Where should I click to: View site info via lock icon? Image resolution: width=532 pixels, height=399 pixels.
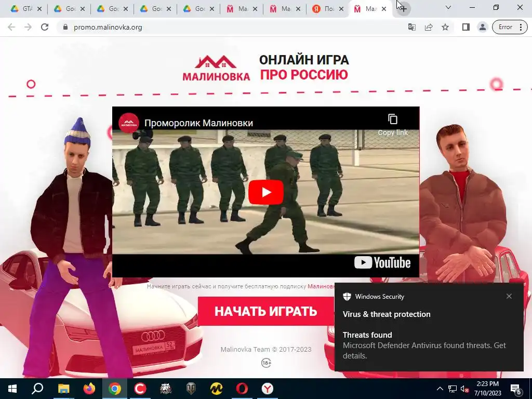[x=65, y=27]
